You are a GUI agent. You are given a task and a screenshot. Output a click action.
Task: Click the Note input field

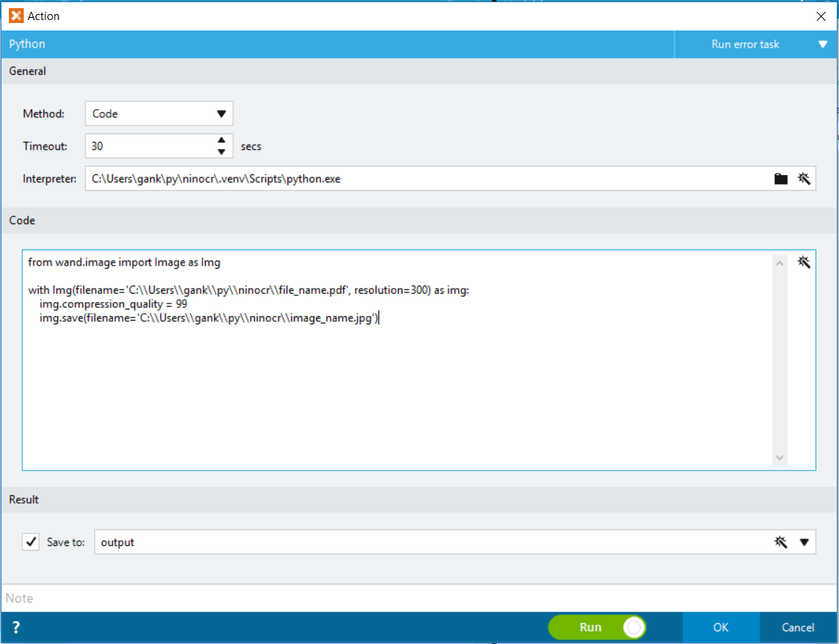pyautogui.click(x=419, y=598)
